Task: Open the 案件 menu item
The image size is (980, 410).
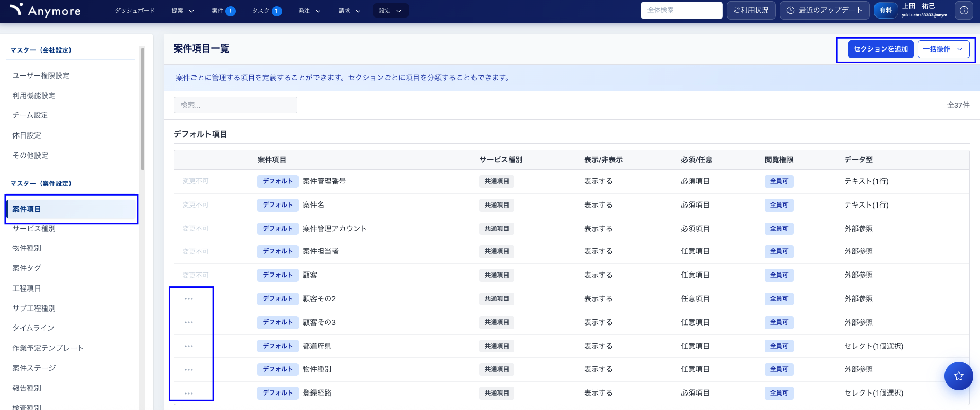Action: click(218, 11)
